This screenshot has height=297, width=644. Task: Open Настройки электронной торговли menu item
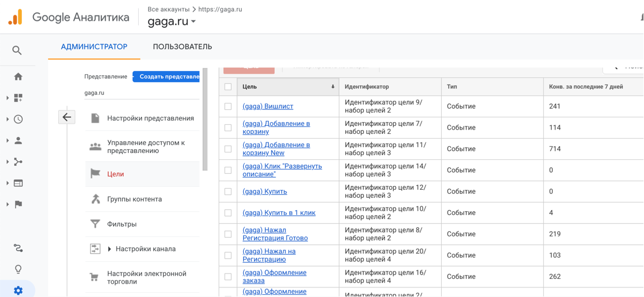[x=142, y=277]
